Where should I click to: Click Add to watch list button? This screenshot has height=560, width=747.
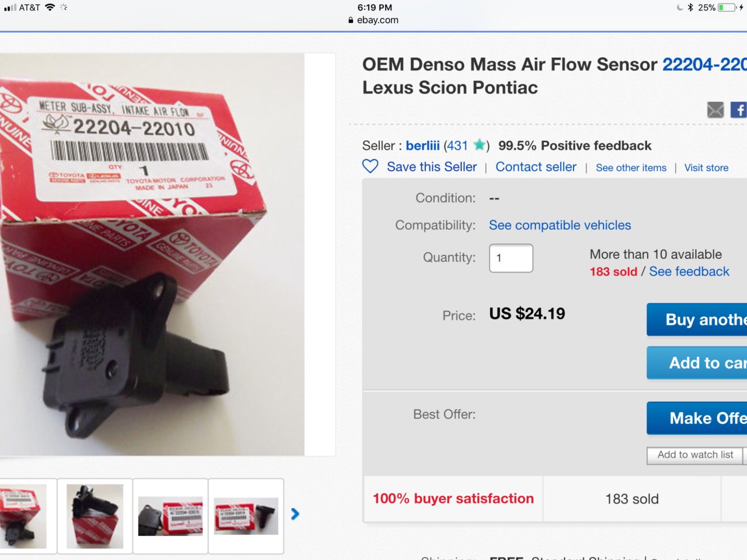tap(695, 455)
